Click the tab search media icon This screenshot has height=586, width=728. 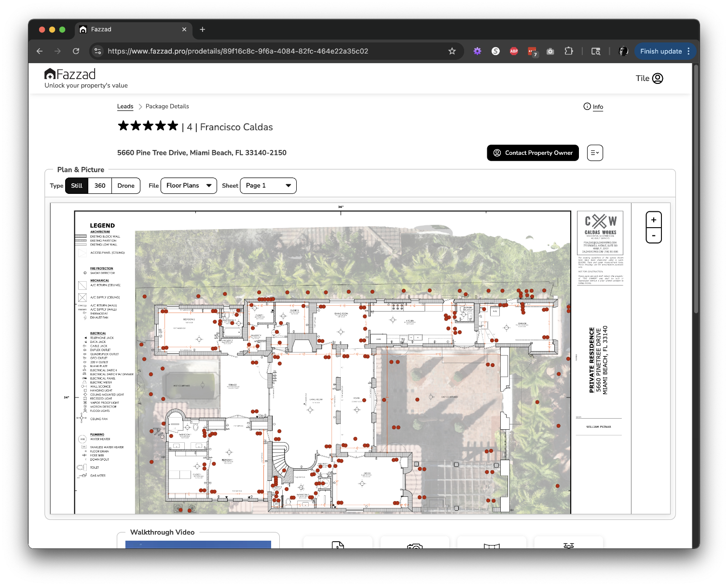[x=596, y=51]
